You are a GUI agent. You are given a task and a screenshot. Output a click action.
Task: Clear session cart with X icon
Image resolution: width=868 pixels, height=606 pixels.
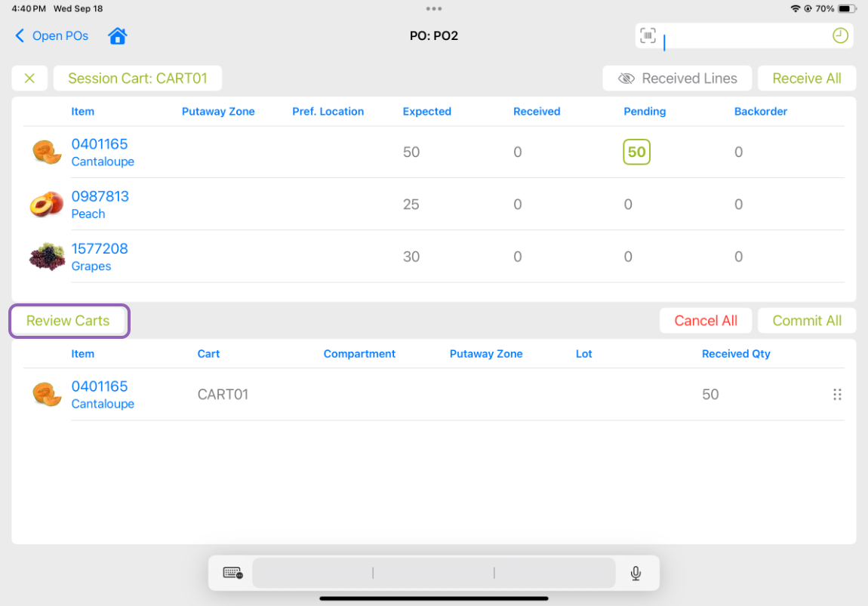(29, 78)
